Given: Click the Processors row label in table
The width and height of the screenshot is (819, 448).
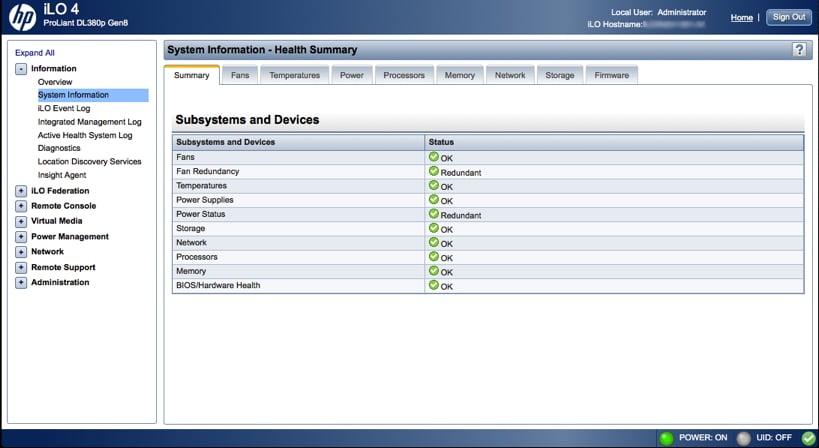Looking at the screenshot, I should [197, 257].
